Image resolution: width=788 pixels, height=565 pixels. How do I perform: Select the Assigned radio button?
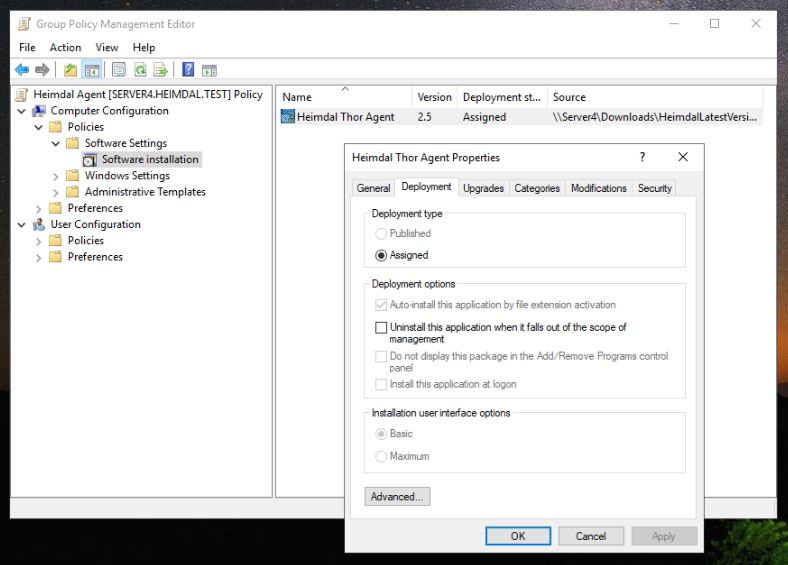pyautogui.click(x=381, y=255)
